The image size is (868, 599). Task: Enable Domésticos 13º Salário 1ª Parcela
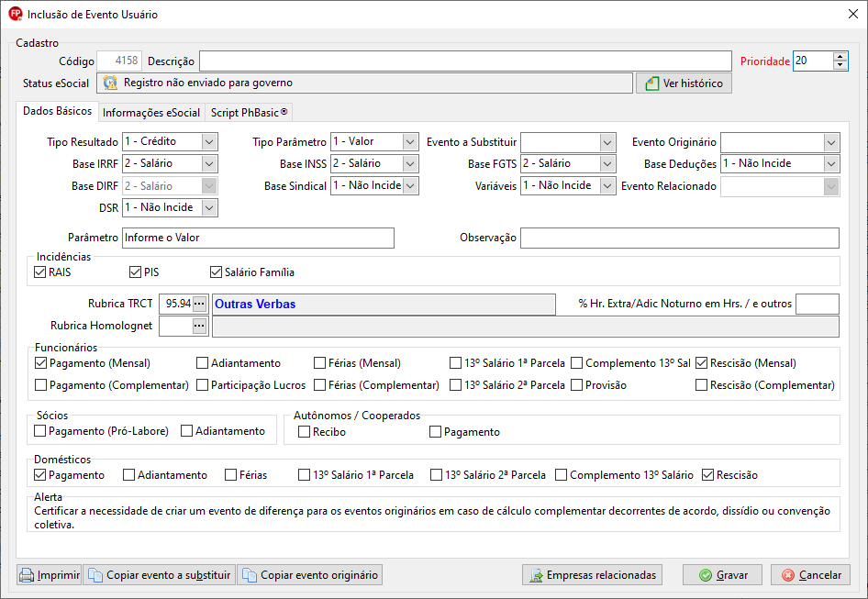pyautogui.click(x=304, y=475)
